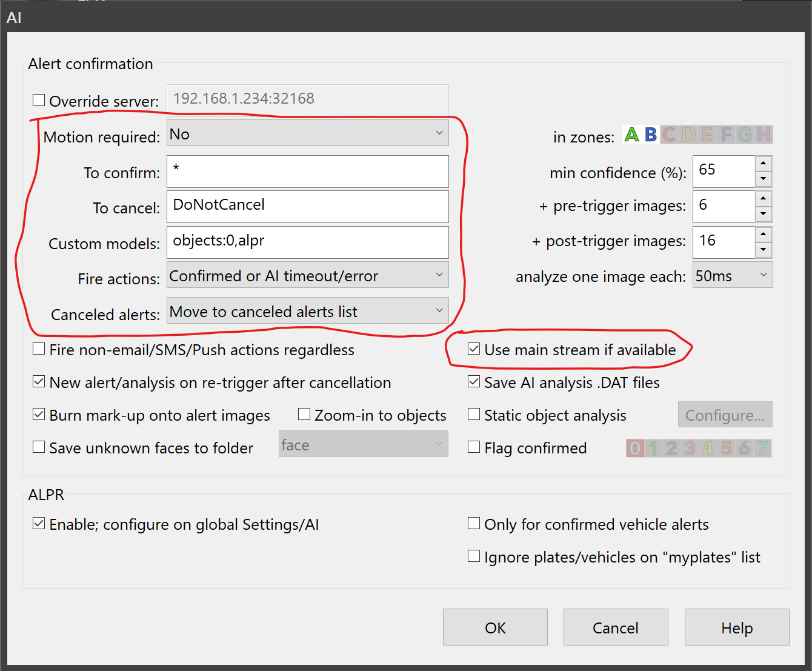Open the Canceled alerts dropdown
The image size is (812, 671).
pos(307,311)
